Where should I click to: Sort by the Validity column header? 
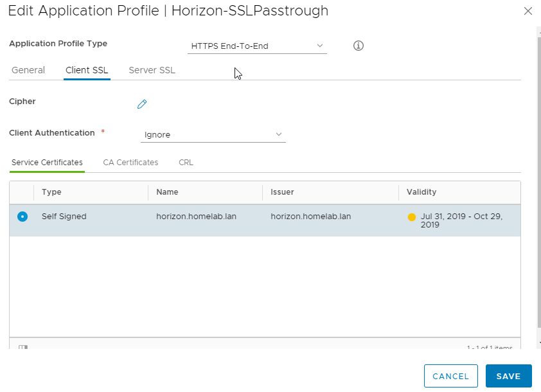coord(421,192)
